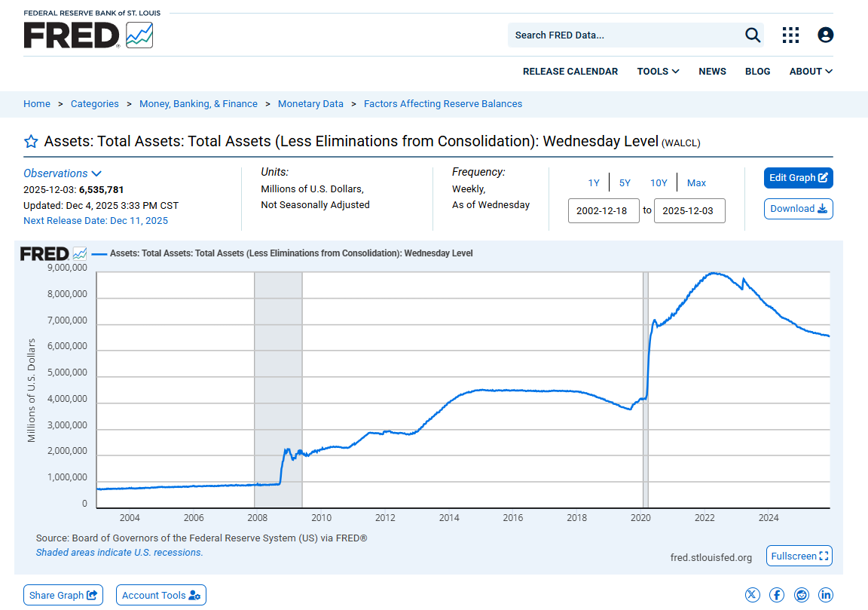Click the Download button
This screenshot has width=868, height=610.
click(798, 209)
